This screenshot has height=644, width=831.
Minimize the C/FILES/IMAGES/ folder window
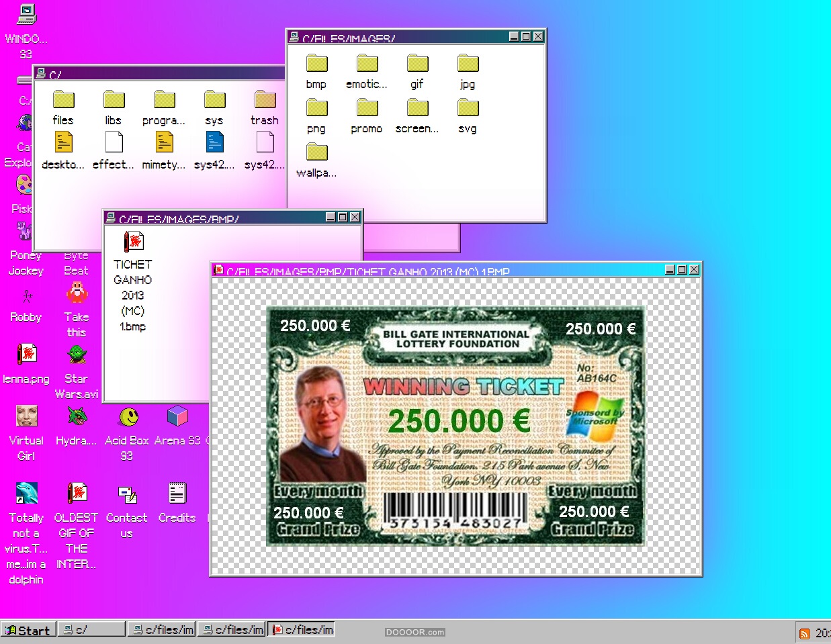(x=514, y=36)
